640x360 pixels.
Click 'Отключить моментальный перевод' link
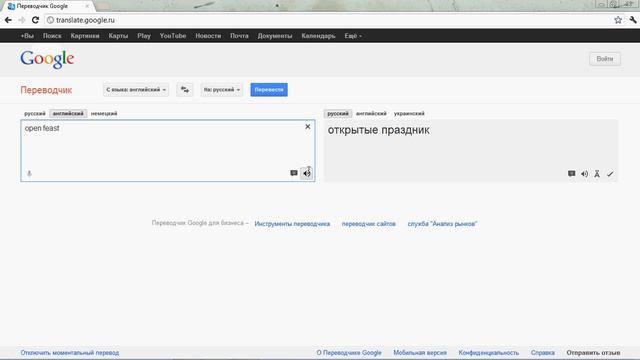tap(70, 353)
